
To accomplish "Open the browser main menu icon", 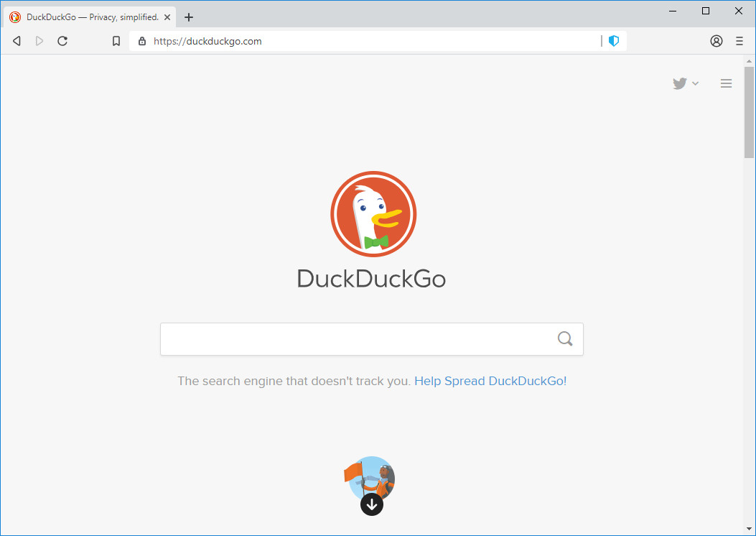I will coord(739,41).
